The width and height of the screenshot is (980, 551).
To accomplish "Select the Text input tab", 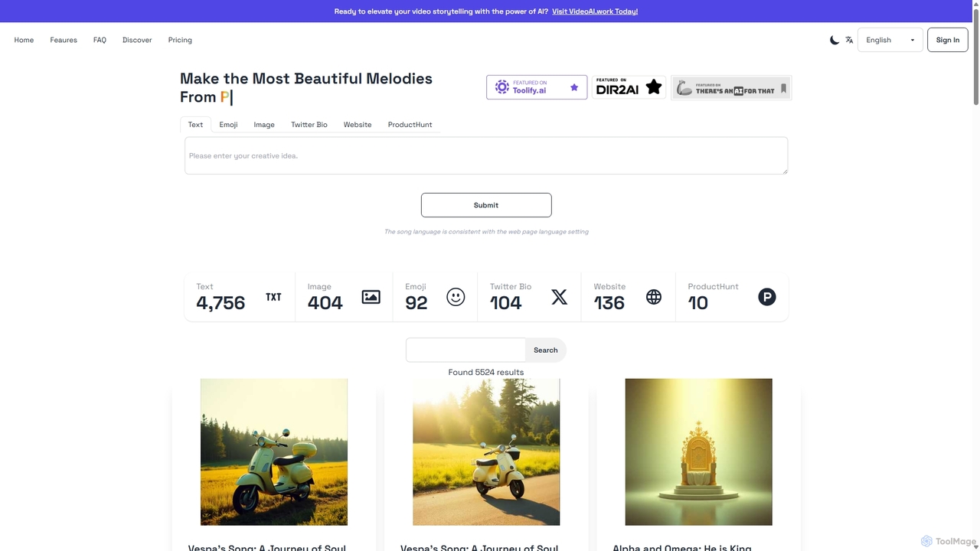I will (195, 124).
